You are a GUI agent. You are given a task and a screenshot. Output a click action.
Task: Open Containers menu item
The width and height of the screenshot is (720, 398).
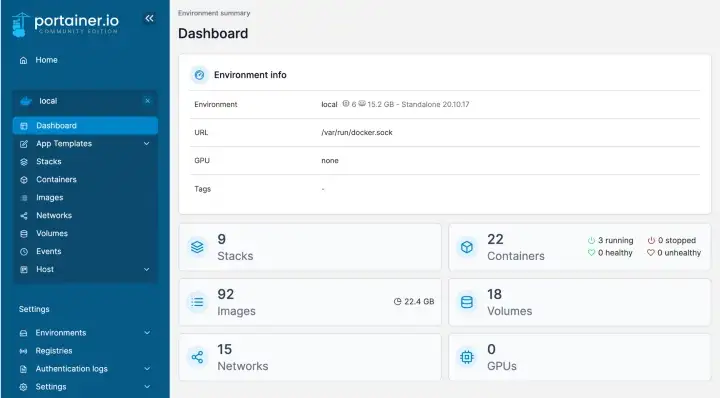[x=85, y=179]
